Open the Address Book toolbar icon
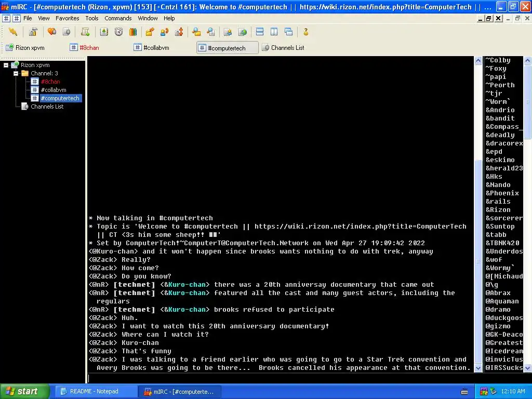This screenshot has width=532, height=399. [104, 32]
